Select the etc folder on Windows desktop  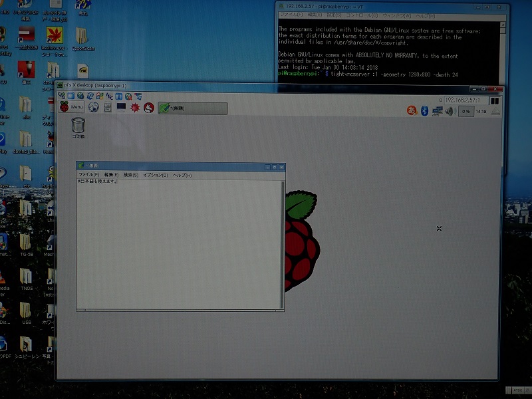pos(26,176)
